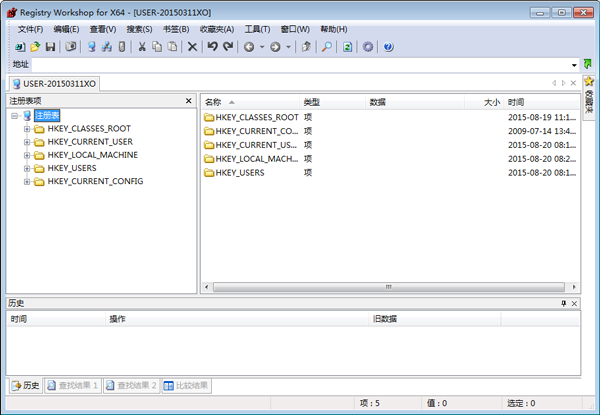Open the 帮助(H) menu

click(334, 29)
